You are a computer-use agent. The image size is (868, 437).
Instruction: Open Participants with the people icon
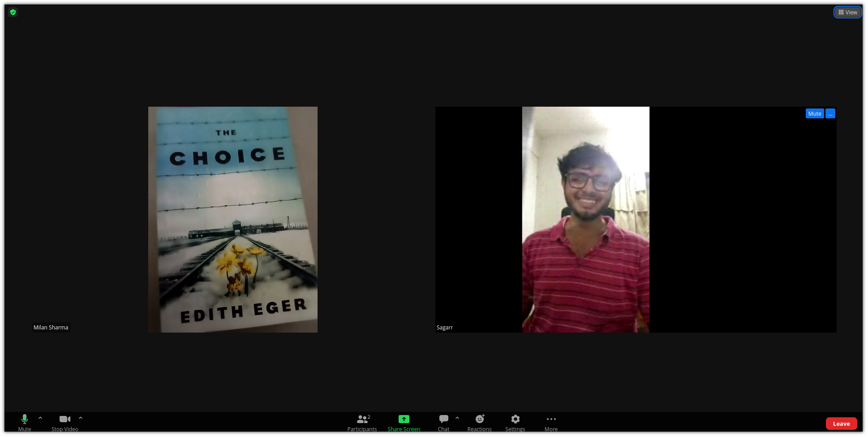[362, 419]
